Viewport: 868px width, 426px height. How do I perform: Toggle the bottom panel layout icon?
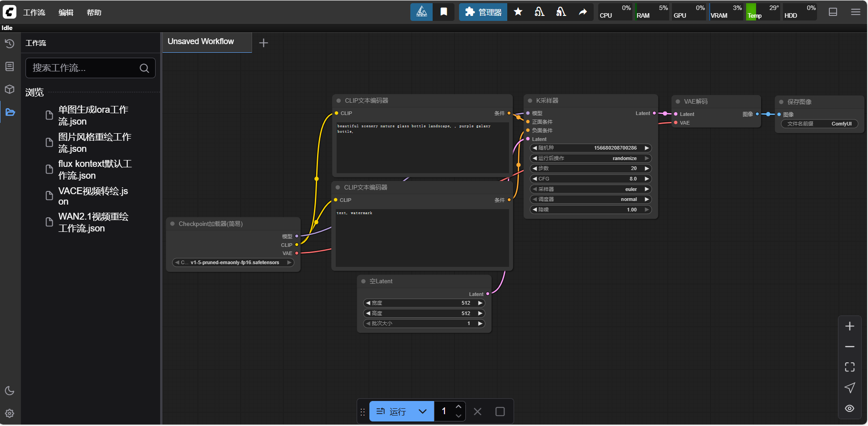833,12
